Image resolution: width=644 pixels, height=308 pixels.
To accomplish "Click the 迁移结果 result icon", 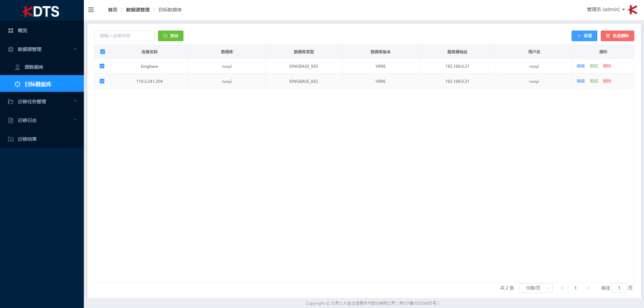I will pos(11,139).
